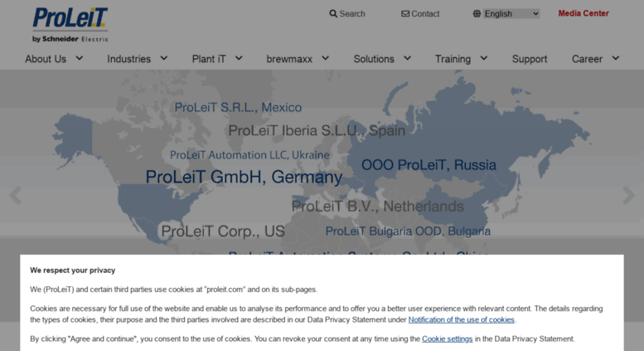Open the Plant iT menu
644x351 pixels.
point(209,59)
